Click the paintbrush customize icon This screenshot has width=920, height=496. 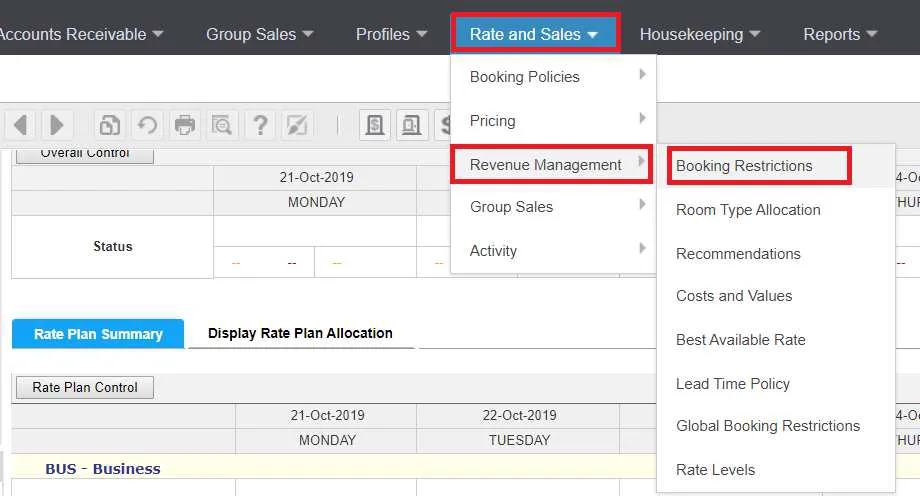[x=297, y=125]
